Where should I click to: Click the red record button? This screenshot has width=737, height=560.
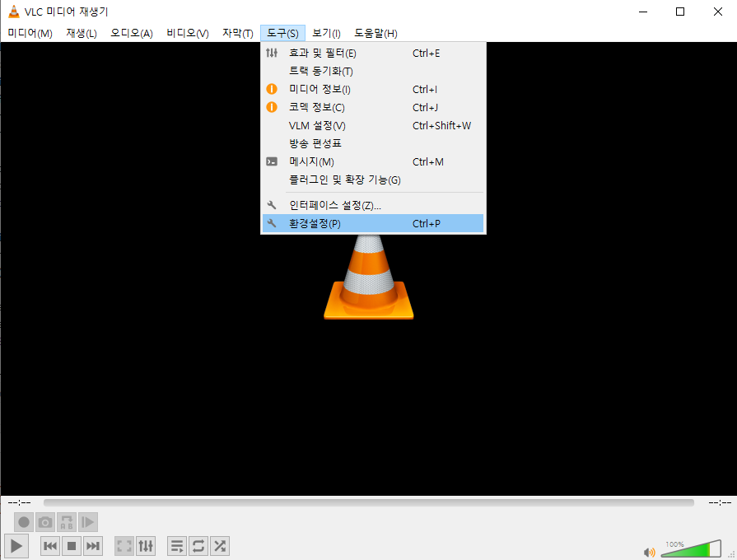pyautogui.click(x=24, y=522)
